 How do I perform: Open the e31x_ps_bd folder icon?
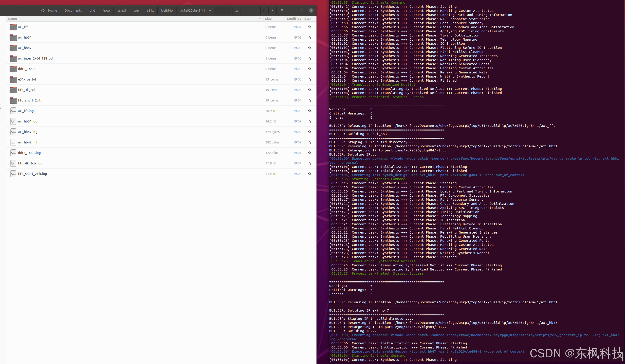click(x=13, y=79)
